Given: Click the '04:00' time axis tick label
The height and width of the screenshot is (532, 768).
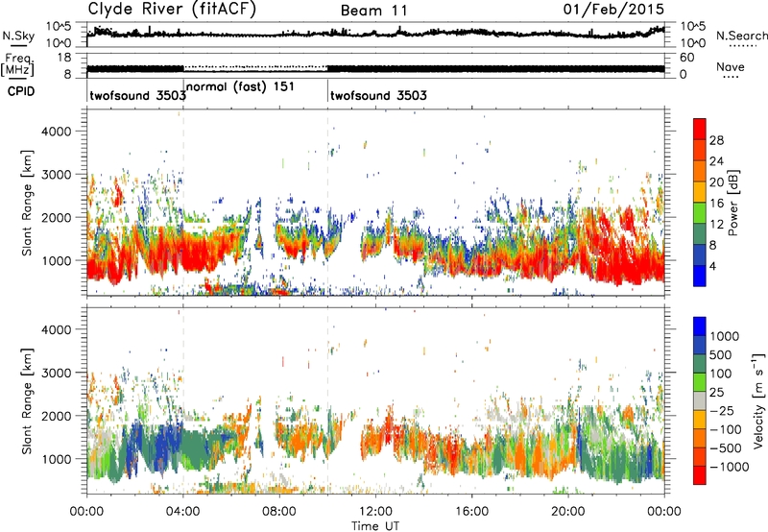Looking at the screenshot, I should (x=182, y=512).
